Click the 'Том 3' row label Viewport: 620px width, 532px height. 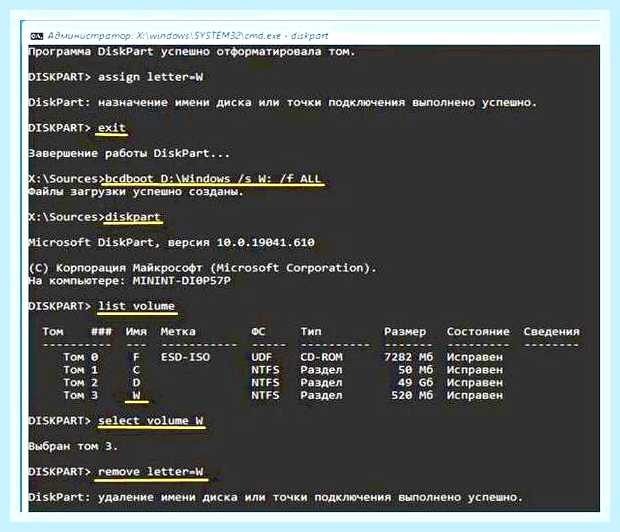coord(81,395)
